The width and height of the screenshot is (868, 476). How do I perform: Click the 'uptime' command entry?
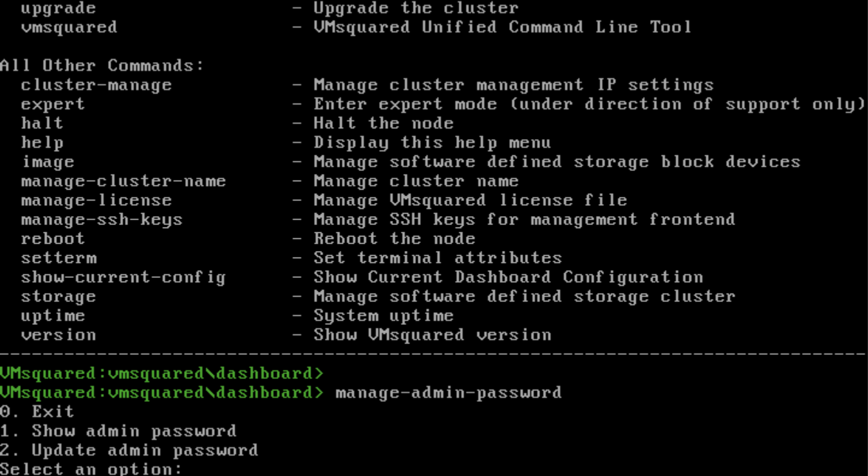[x=53, y=316]
